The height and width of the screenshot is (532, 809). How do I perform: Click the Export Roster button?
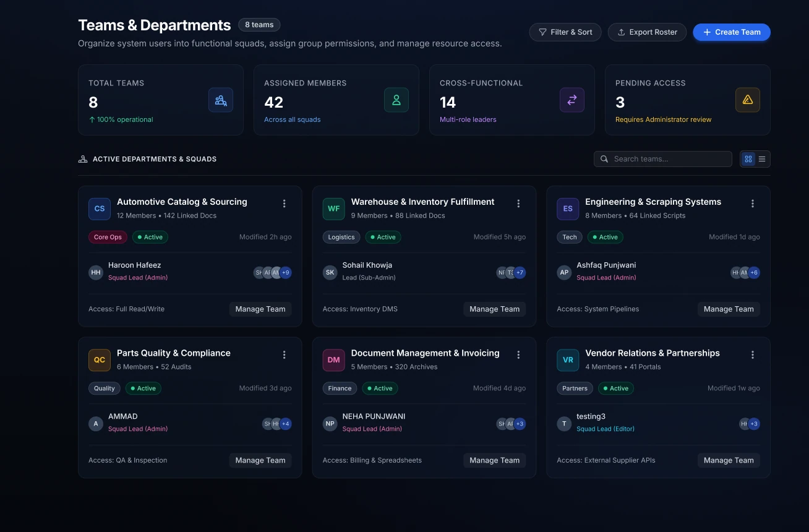coord(647,32)
